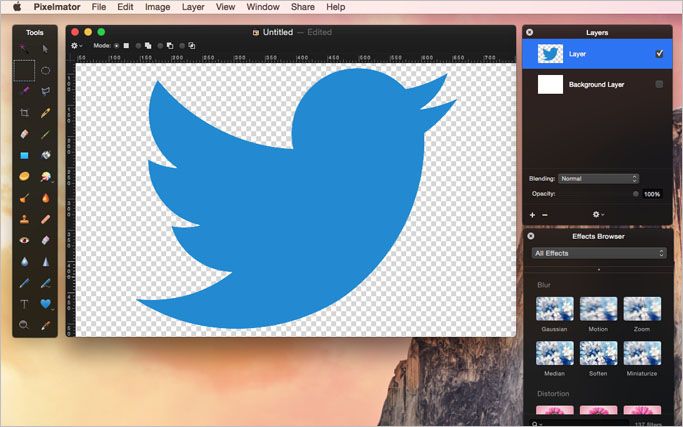Open the All Effects dropdown
Screen dimensions: 683x427
click(x=598, y=253)
